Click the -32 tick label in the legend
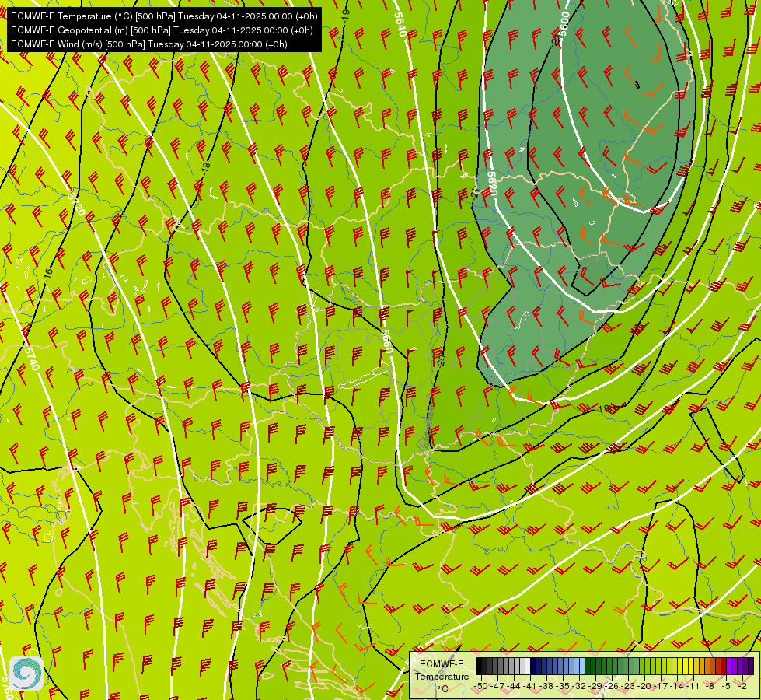This screenshot has height=700, width=761. point(579,686)
